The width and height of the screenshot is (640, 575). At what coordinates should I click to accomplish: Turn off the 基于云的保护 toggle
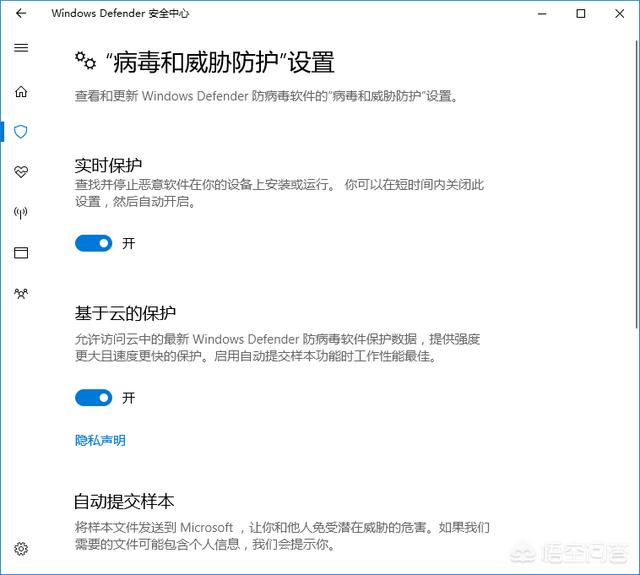click(93, 397)
